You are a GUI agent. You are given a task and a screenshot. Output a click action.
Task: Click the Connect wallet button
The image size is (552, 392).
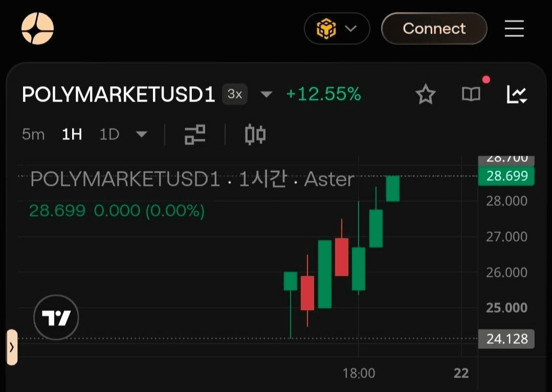[434, 29]
